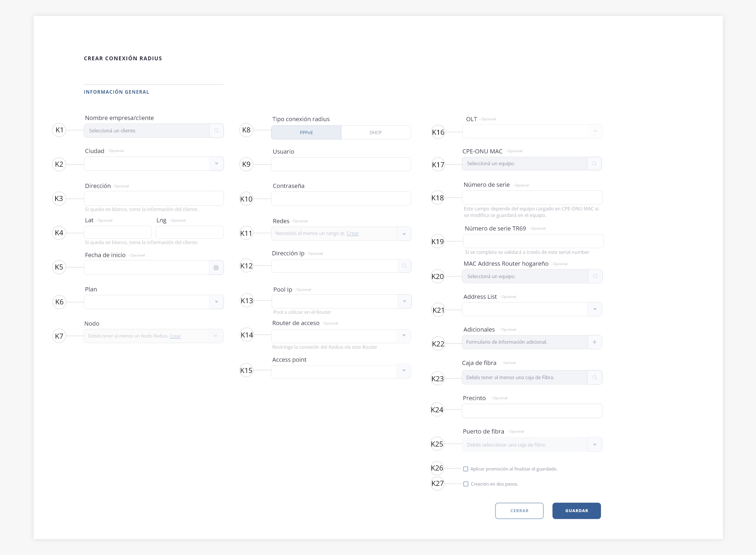This screenshot has height=555, width=756.
Task: Click into the Usuario input field
Action: (341, 164)
